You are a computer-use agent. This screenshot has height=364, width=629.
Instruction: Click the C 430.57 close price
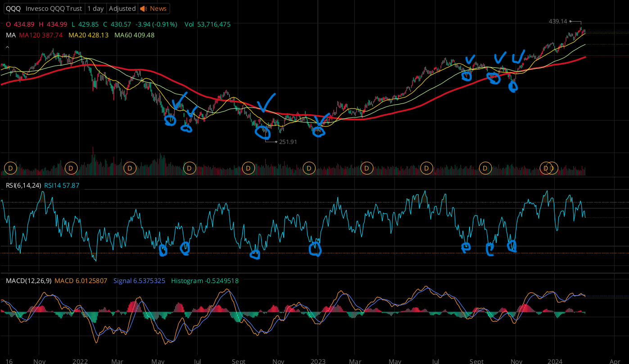coord(117,24)
